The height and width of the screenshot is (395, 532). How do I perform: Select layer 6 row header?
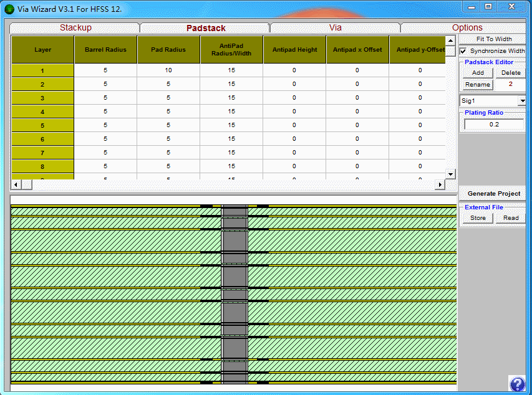(42, 139)
